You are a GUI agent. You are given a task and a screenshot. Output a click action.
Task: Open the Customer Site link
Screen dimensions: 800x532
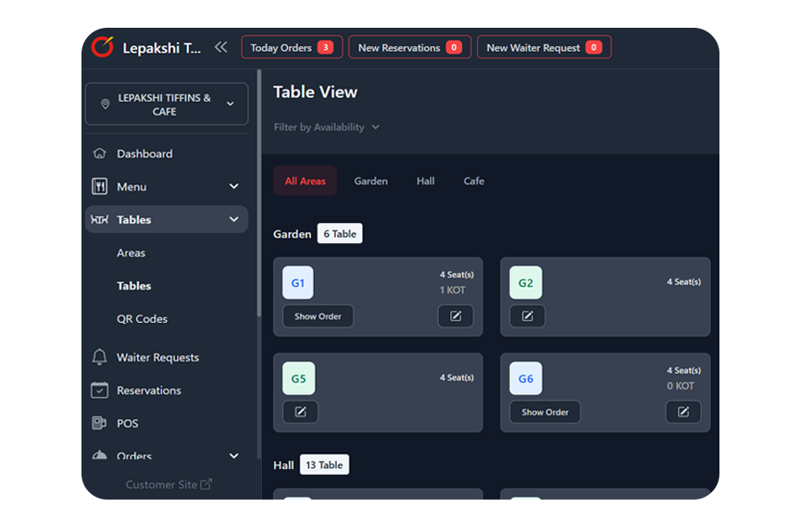(169, 484)
